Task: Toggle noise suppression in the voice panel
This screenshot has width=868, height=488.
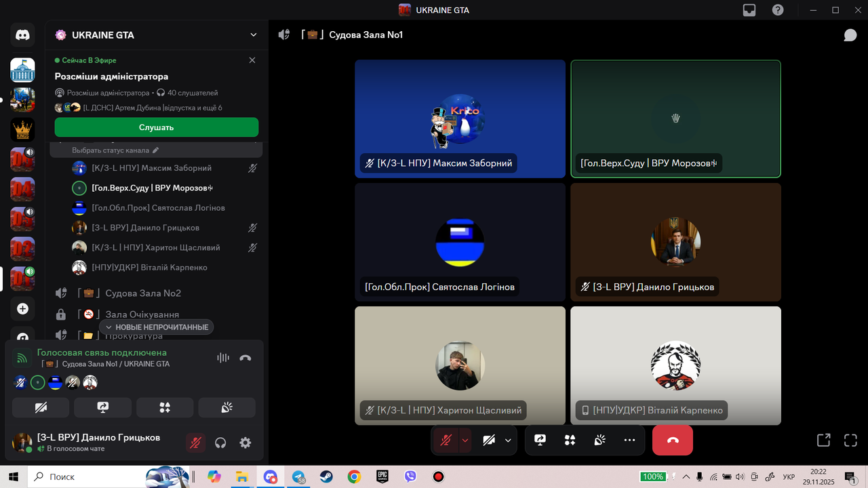Action: pyautogui.click(x=223, y=358)
